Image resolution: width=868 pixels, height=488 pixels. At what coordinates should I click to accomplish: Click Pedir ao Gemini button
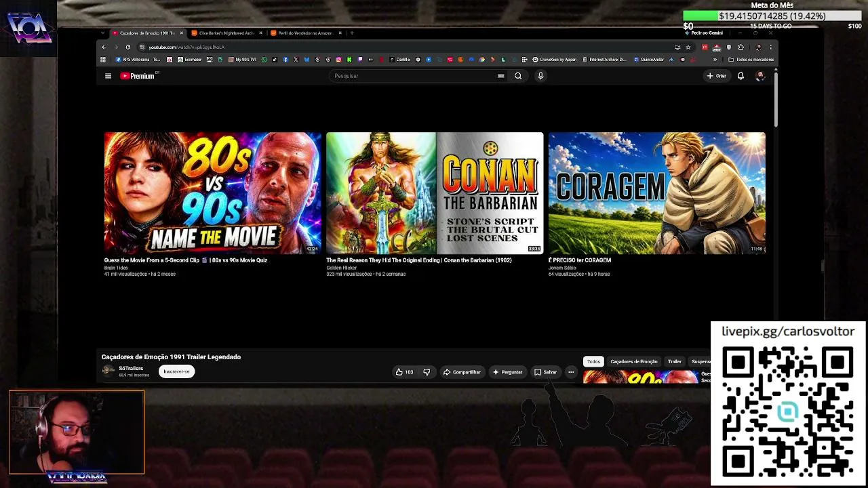[x=704, y=33]
